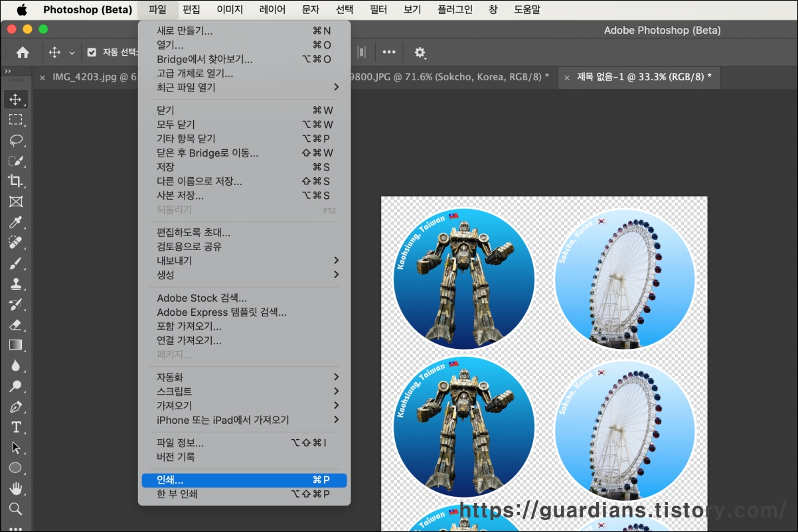Image resolution: width=798 pixels, height=532 pixels.
Task: Open the 이미지 menu
Action: click(230, 10)
